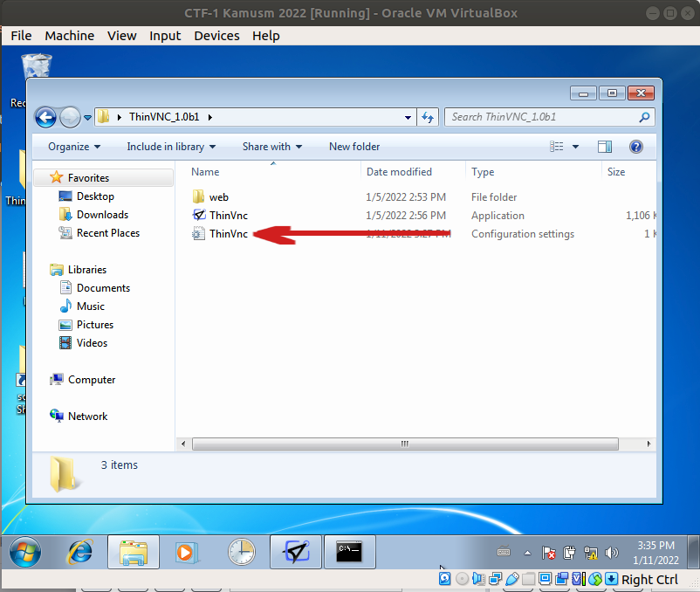
Task: Click the file list scroll right arrow
Action: click(649, 444)
